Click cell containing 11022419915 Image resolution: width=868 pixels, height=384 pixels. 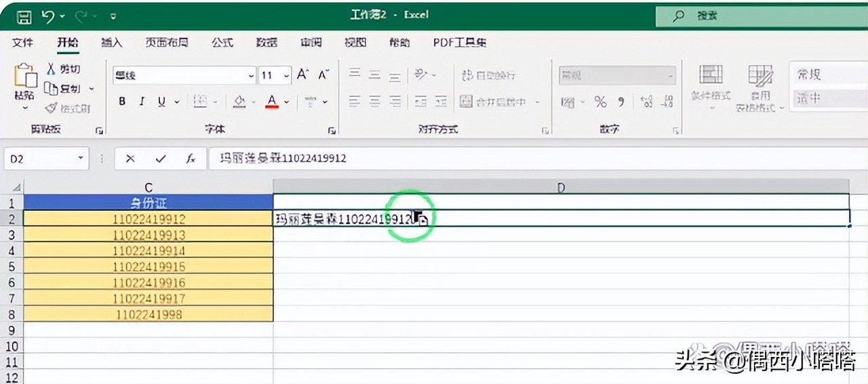click(149, 267)
